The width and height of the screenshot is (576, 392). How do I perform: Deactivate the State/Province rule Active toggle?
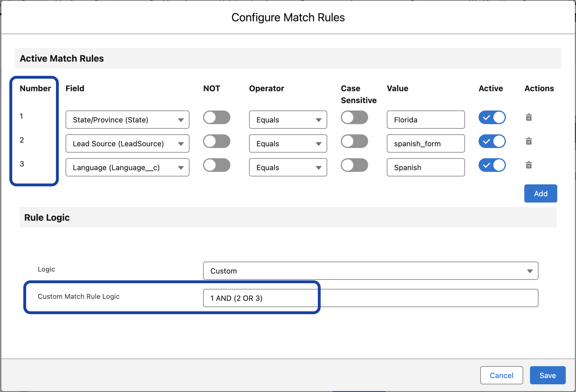(492, 117)
